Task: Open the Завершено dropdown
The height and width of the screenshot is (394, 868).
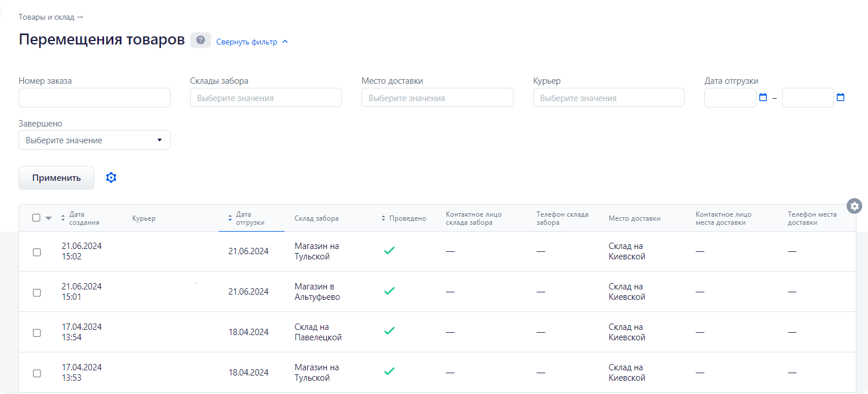Action: [94, 140]
